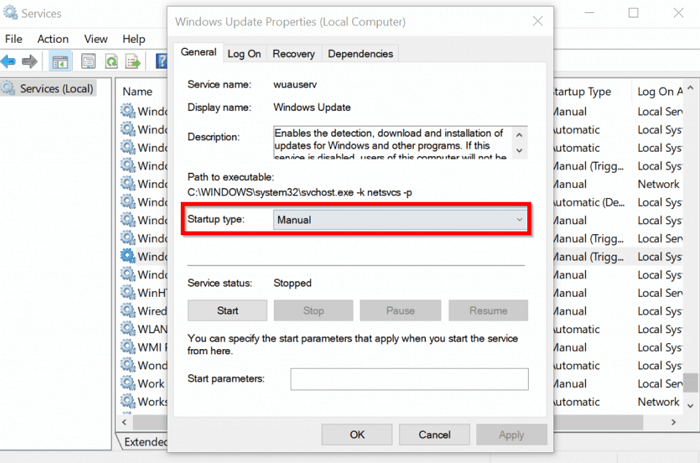The image size is (700, 463).
Task: Click the Apply button
Action: pyautogui.click(x=512, y=434)
